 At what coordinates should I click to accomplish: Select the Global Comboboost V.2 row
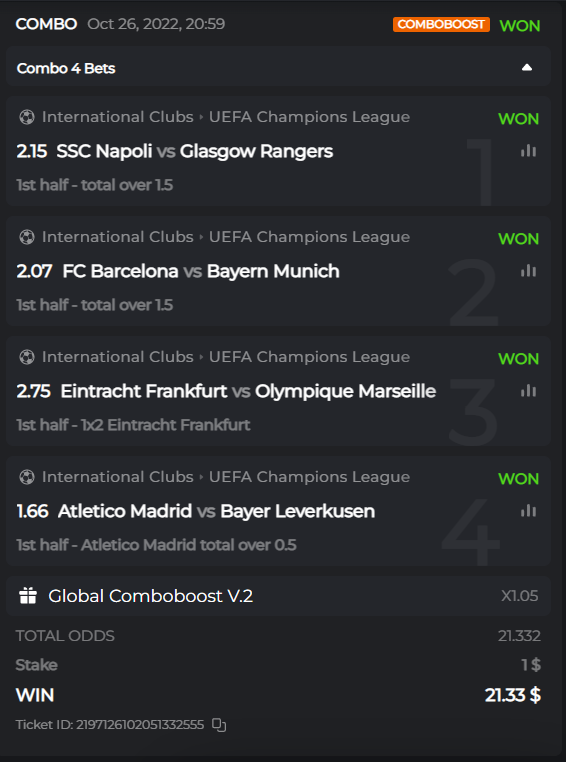[x=278, y=596]
